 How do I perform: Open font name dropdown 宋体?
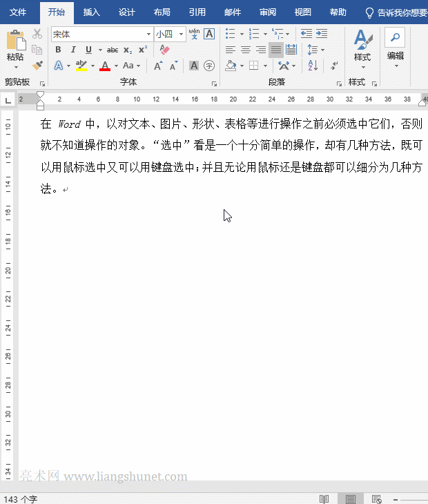pyautogui.click(x=148, y=34)
